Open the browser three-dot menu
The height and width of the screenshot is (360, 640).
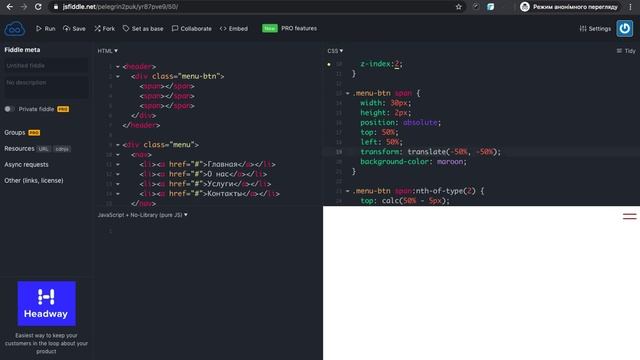click(x=631, y=7)
